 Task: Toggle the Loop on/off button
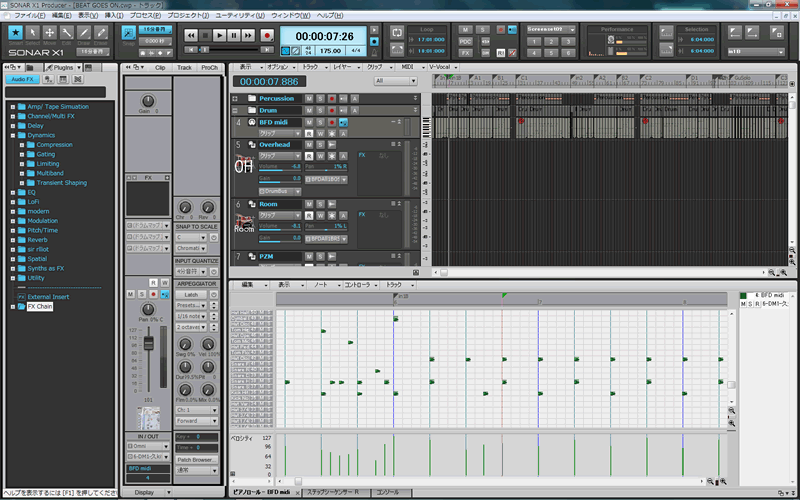coord(397,32)
